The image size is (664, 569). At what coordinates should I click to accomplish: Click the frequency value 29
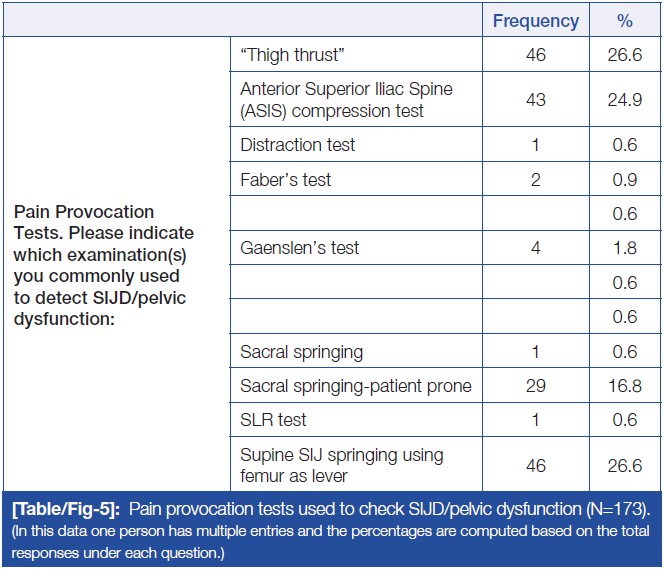(x=535, y=386)
